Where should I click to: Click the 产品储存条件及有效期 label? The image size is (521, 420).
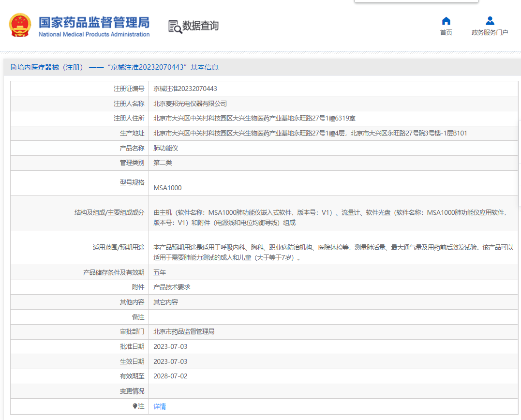pos(114,272)
